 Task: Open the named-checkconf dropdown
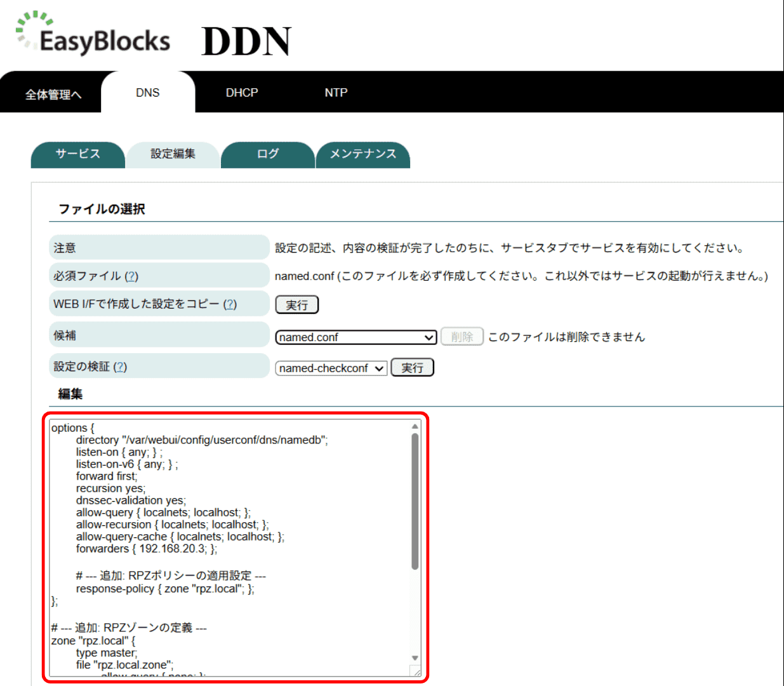[x=331, y=368]
